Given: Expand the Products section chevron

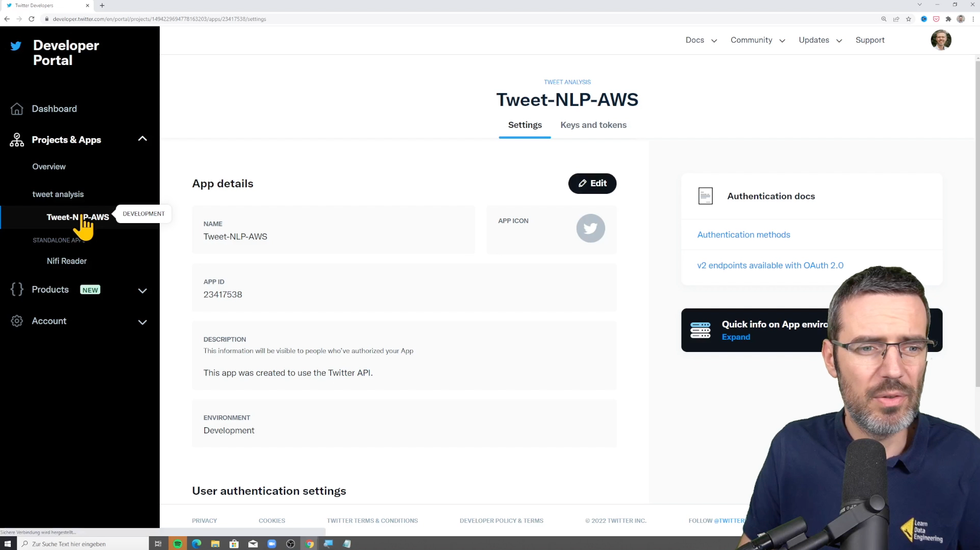Looking at the screenshot, I should coord(142,291).
